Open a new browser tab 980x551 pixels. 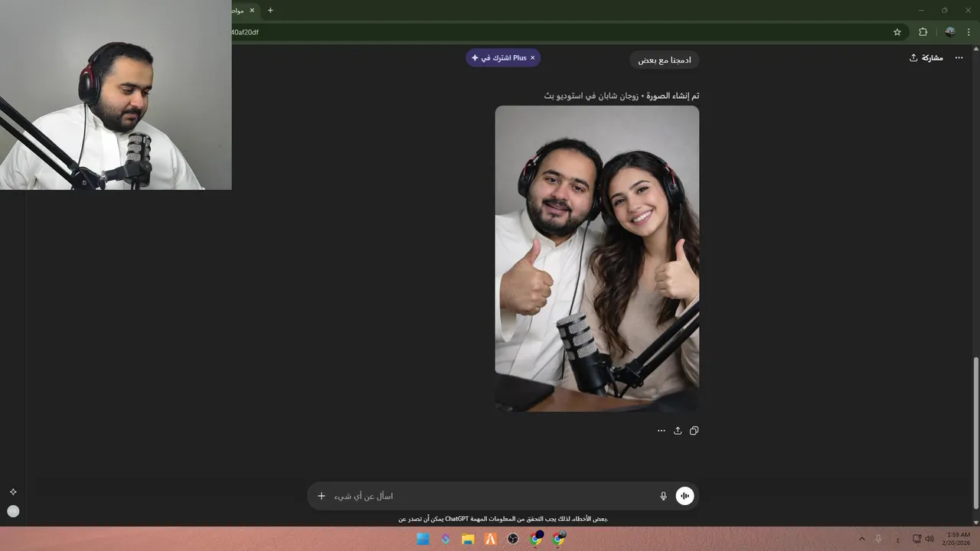click(x=270, y=11)
